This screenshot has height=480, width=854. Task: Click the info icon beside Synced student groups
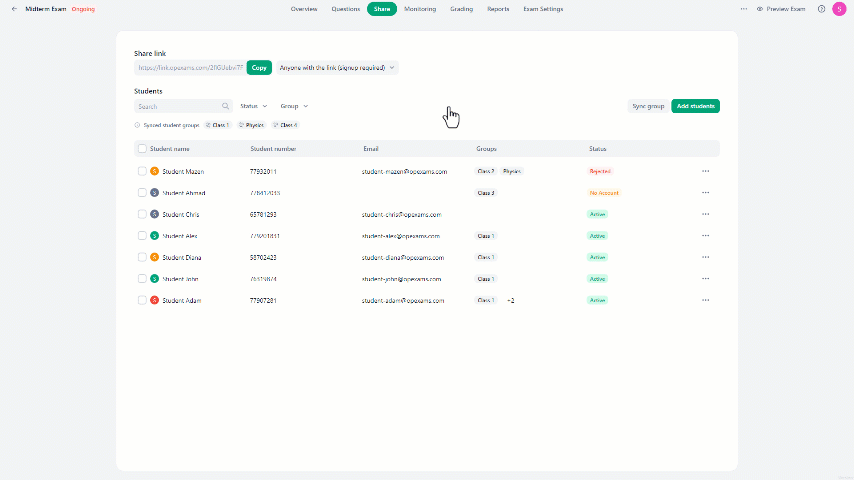coord(137,125)
